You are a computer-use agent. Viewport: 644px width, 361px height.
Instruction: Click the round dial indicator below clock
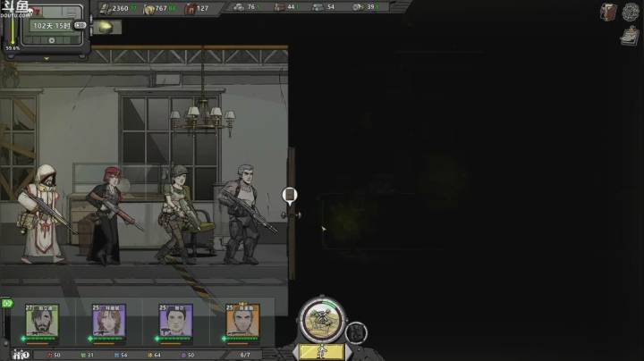52,40
